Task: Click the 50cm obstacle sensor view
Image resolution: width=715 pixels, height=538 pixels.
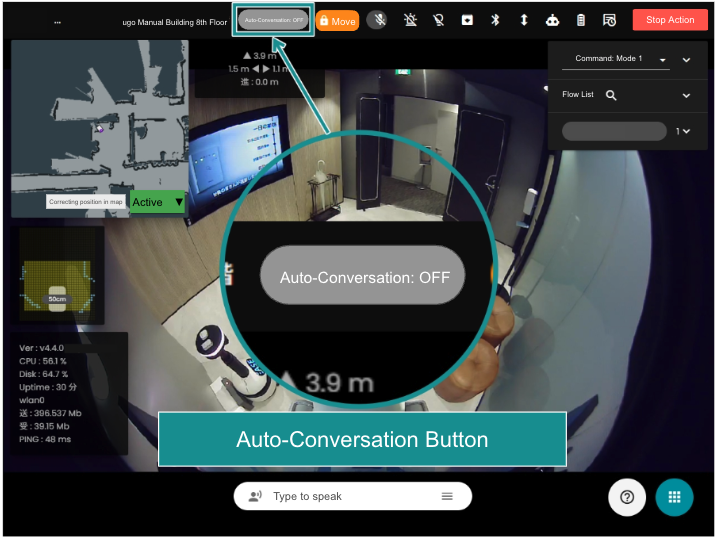Action: tap(57, 275)
